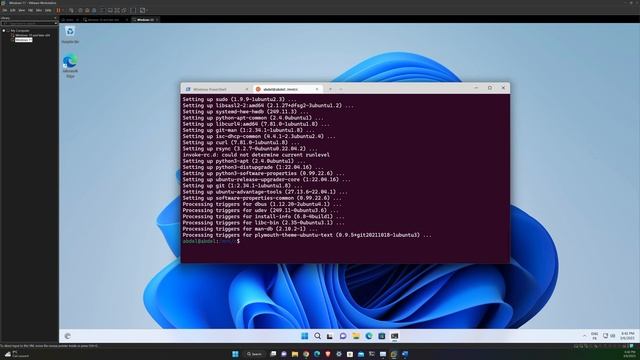Viewport: 640px width, 360px height.
Task: Open guest taskbar Widgets icon at left
Action: (x=68, y=336)
